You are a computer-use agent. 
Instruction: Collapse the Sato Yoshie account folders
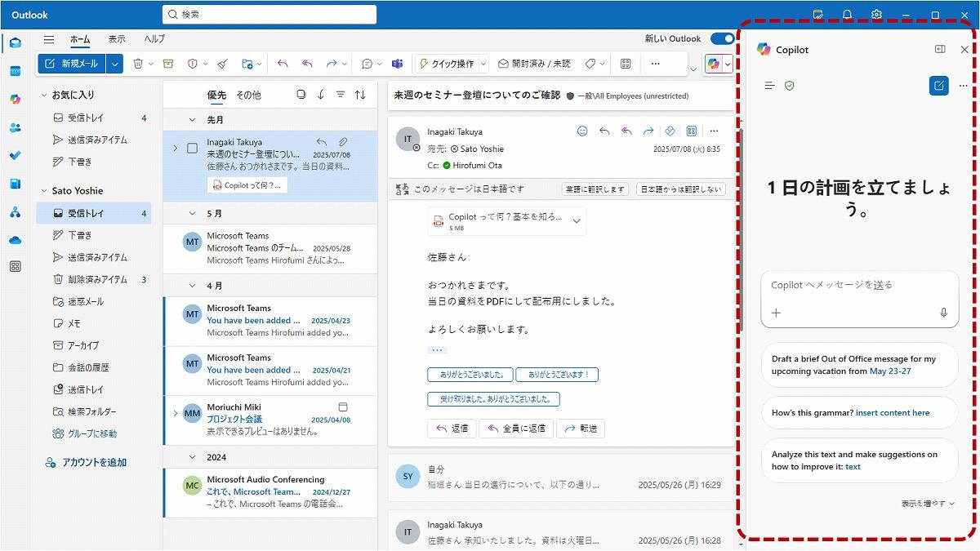pos(44,191)
